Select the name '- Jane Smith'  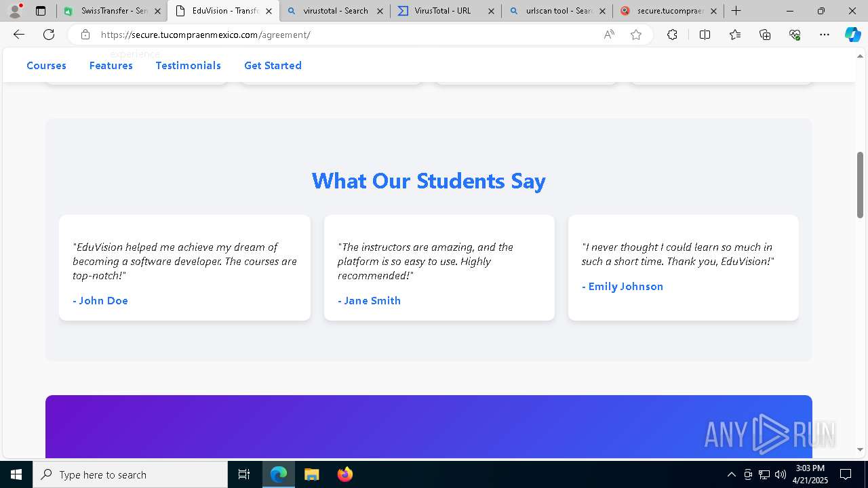point(370,300)
